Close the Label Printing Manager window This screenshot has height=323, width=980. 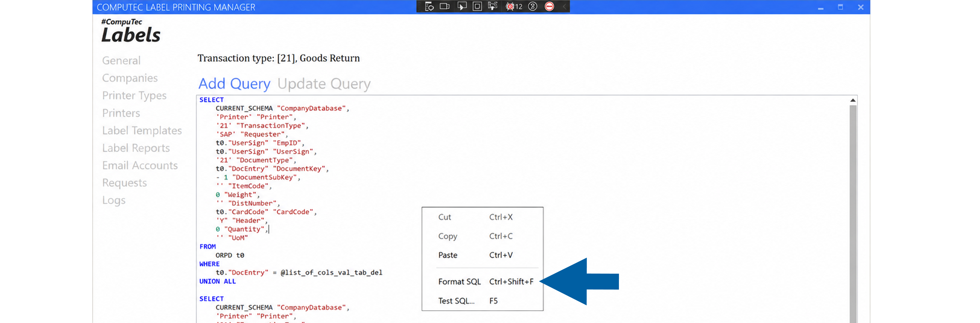(x=860, y=7)
